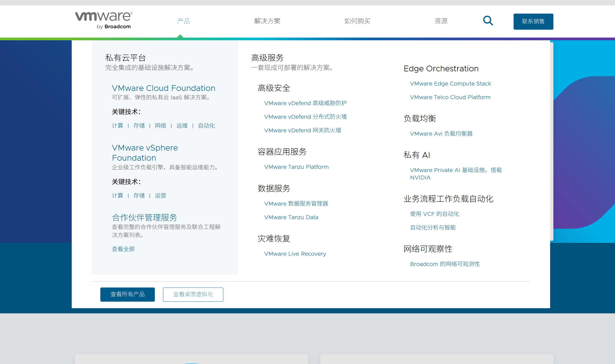This screenshot has width=615, height=364.
Task: Open the 解决方案 menu
Action: tap(267, 21)
